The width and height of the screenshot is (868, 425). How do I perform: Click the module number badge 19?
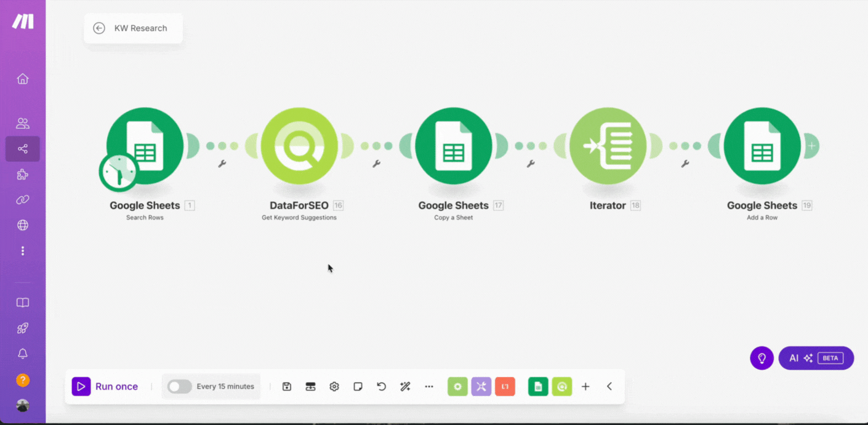[x=807, y=205]
